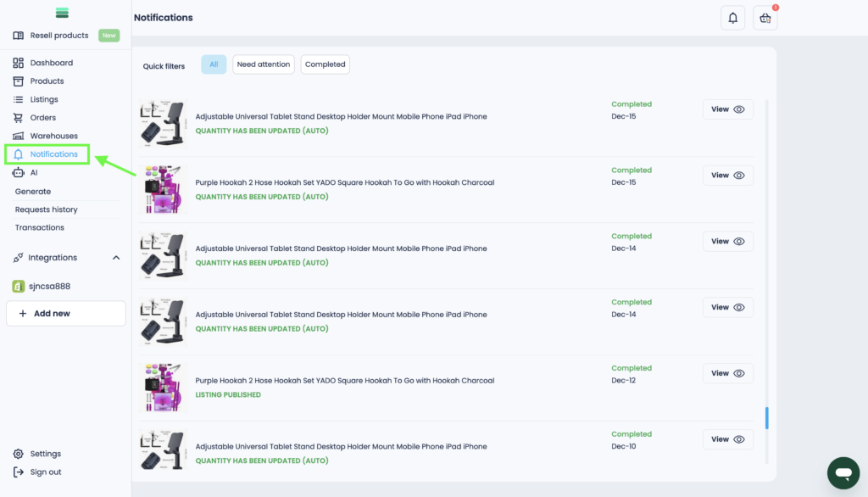This screenshot has height=497, width=868.
Task: Open the shopping basket icon with badge
Action: tap(765, 18)
